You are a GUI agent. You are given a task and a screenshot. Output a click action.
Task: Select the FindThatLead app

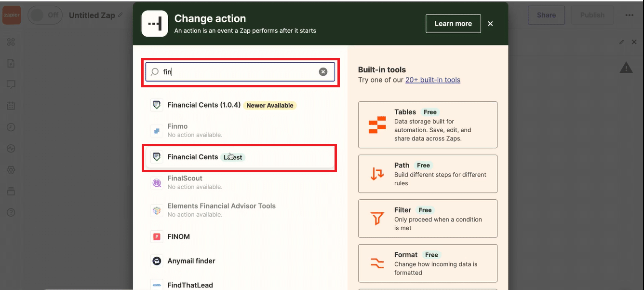pyautogui.click(x=240, y=285)
